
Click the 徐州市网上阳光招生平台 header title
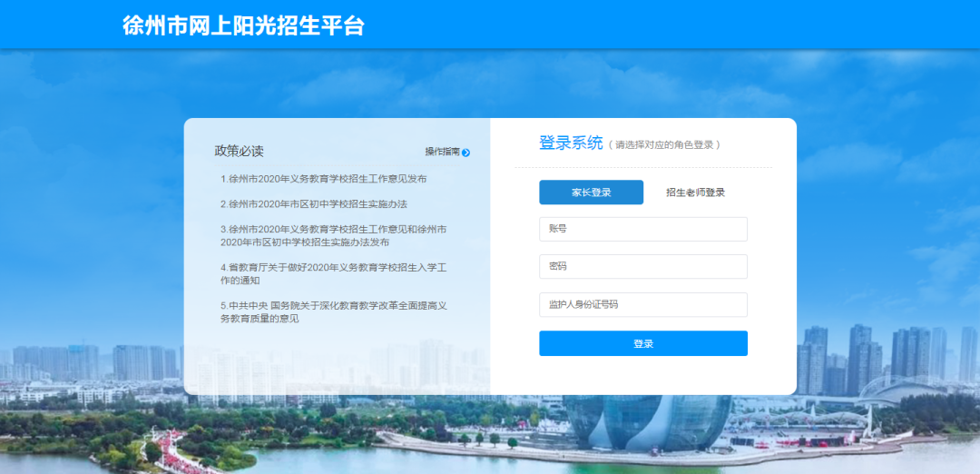pos(243,25)
